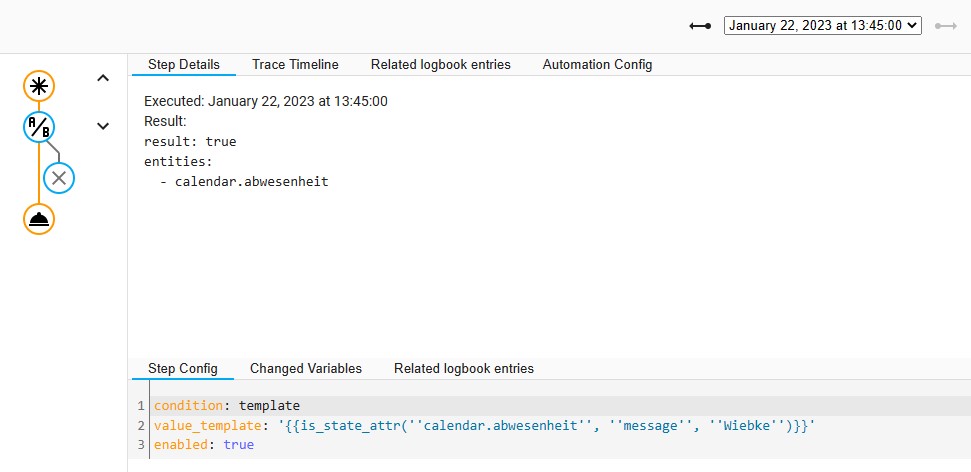971x472 pixels.
Task: Go to next step with down chevron
Action: click(x=103, y=126)
